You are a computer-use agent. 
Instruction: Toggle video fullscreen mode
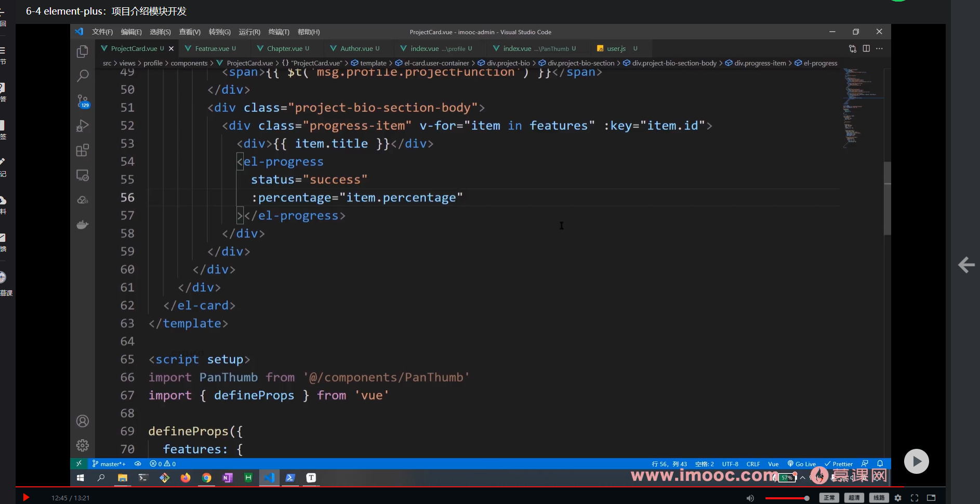click(x=915, y=498)
